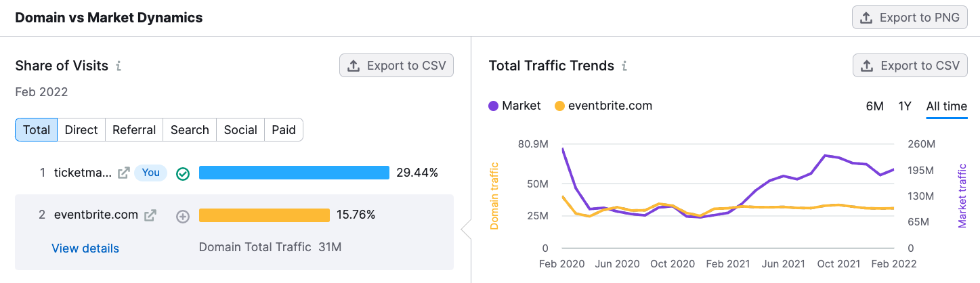Open info icon next to Share of Visits
Screen dimensions: 980x283
coord(119,66)
